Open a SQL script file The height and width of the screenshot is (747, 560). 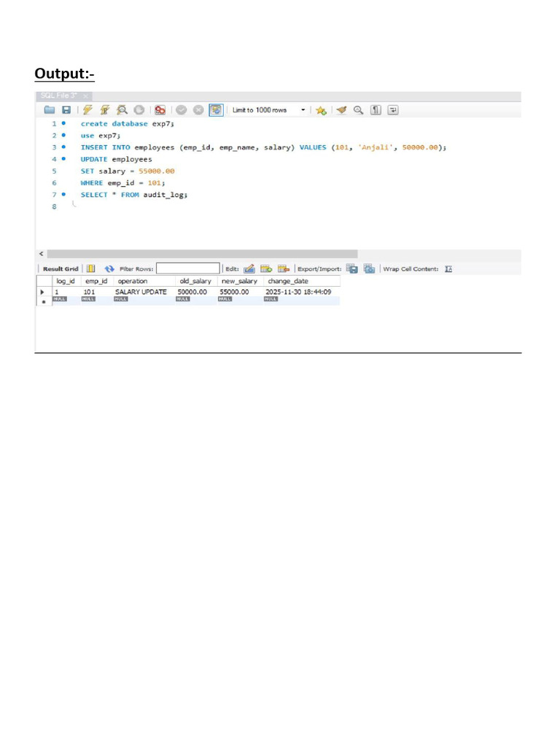pos(50,110)
